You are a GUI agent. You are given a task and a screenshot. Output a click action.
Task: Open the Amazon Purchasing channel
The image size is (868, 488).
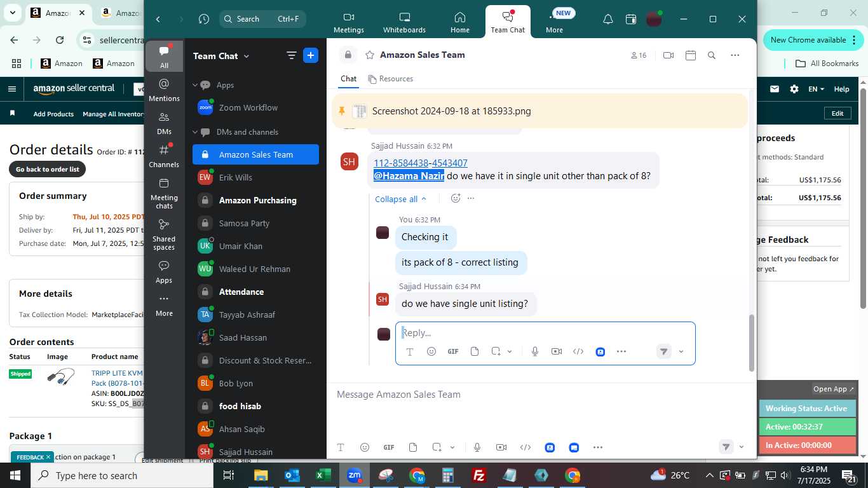coord(256,200)
